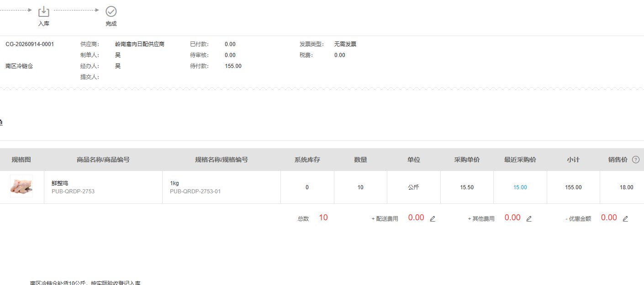
Task: Click the 制单人 value 吴
Action: 118,55
